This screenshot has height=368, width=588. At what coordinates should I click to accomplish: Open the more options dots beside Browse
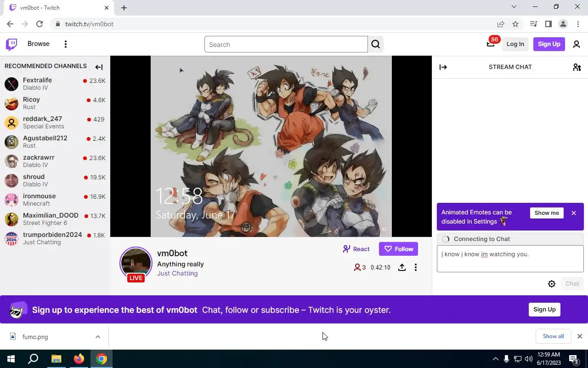coord(66,44)
